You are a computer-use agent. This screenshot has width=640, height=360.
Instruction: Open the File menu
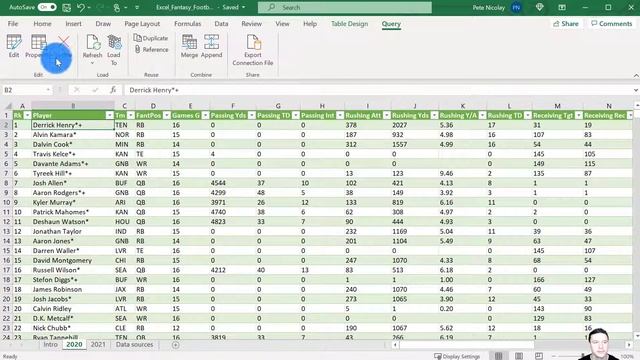(x=13, y=24)
